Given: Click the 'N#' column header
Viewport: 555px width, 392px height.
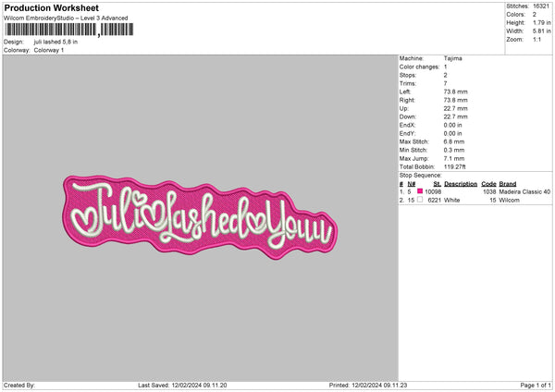Looking at the screenshot, I should (x=412, y=184).
